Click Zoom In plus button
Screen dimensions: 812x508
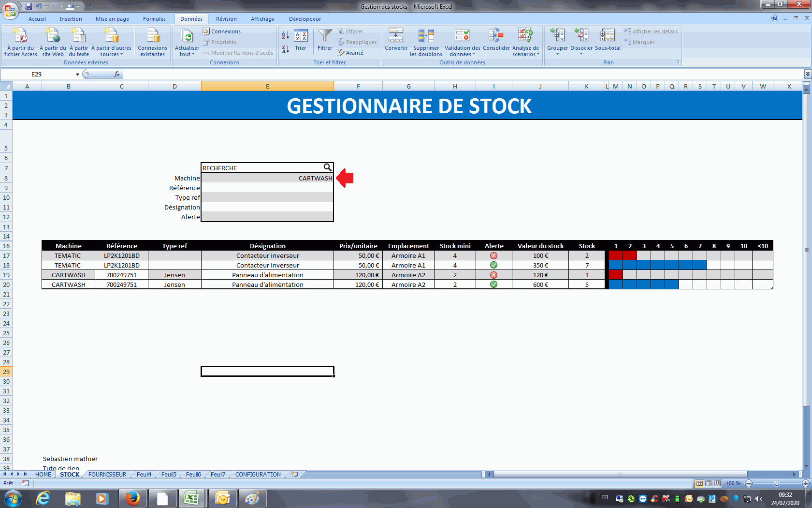click(x=805, y=483)
